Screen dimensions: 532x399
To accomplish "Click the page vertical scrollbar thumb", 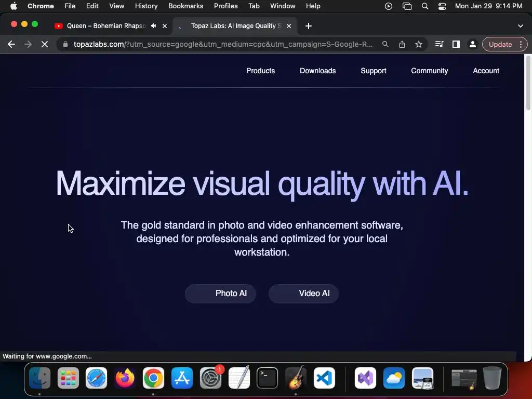I will [x=528, y=82].
